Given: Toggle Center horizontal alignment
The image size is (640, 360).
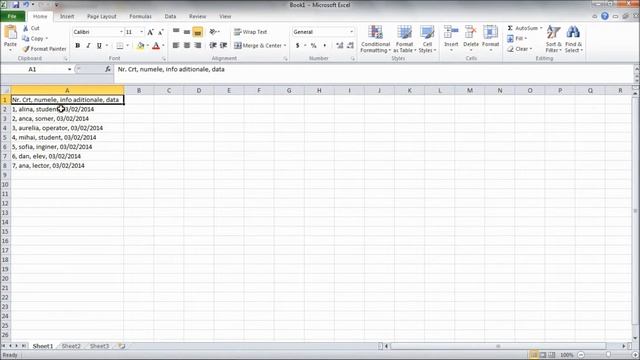Looking at the screenshot, I should [187, 45].
